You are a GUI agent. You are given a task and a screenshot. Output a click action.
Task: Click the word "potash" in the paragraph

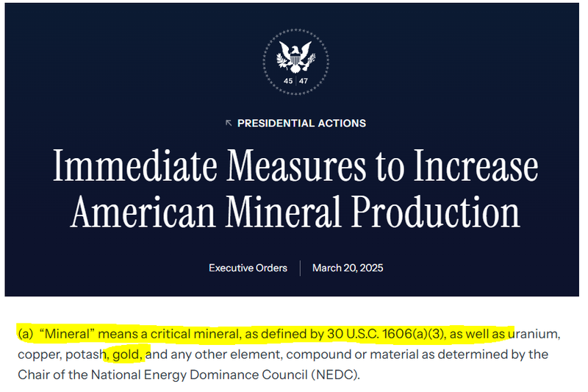point(84,354)
